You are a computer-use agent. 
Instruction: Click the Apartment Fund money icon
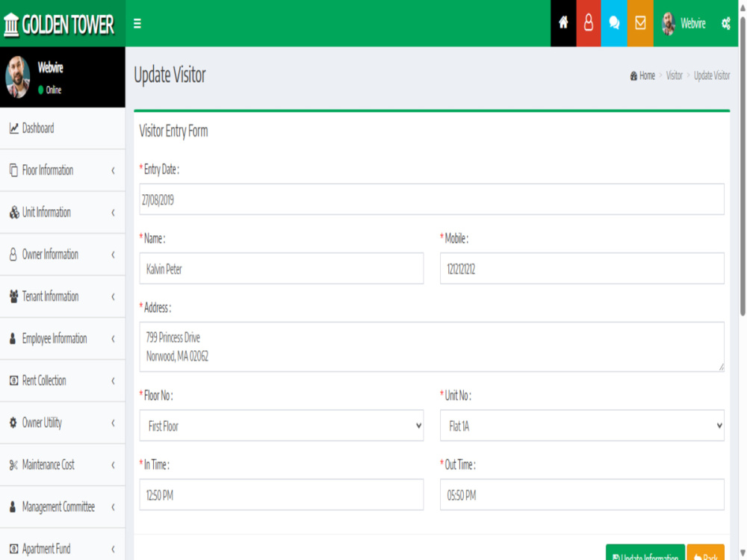13,549
